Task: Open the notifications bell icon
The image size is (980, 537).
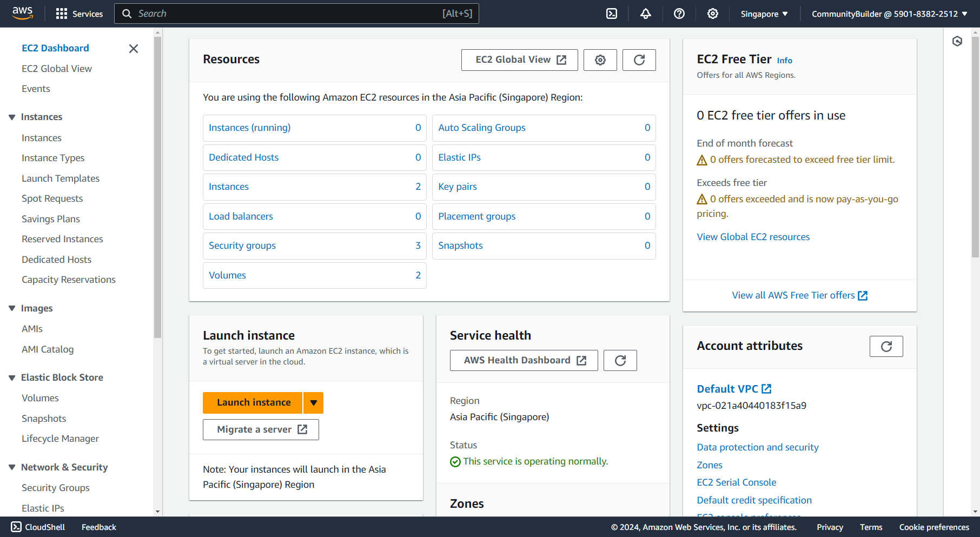Action: point(645,14)
